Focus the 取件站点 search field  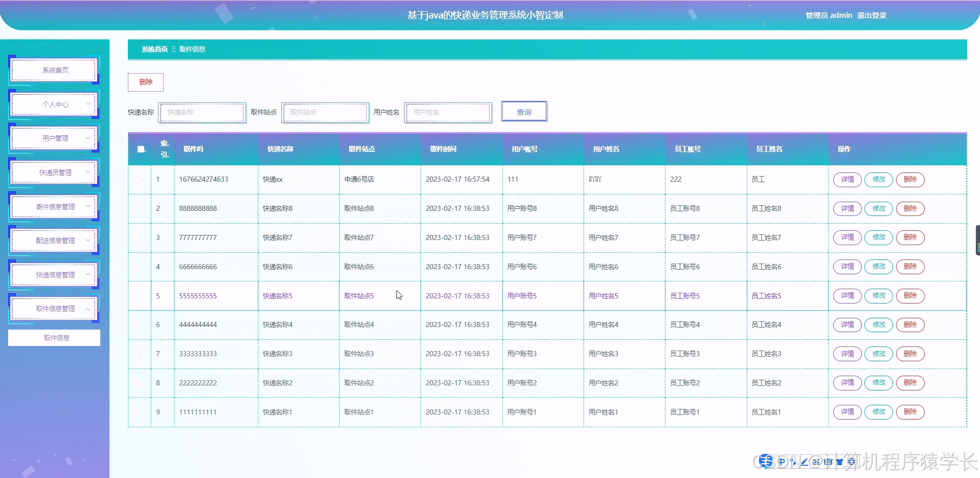pos(325,112)
